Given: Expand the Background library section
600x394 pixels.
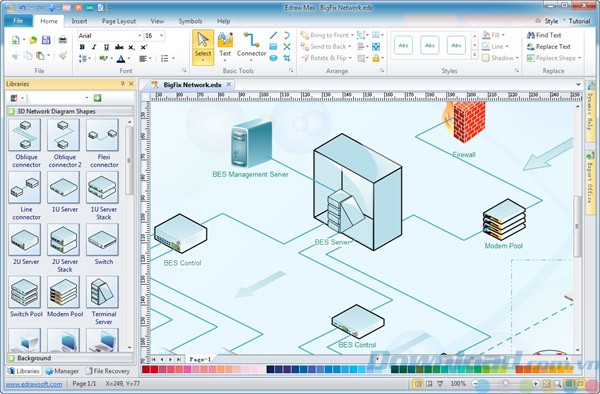Looking at the screenshot, I should (70, 358).
